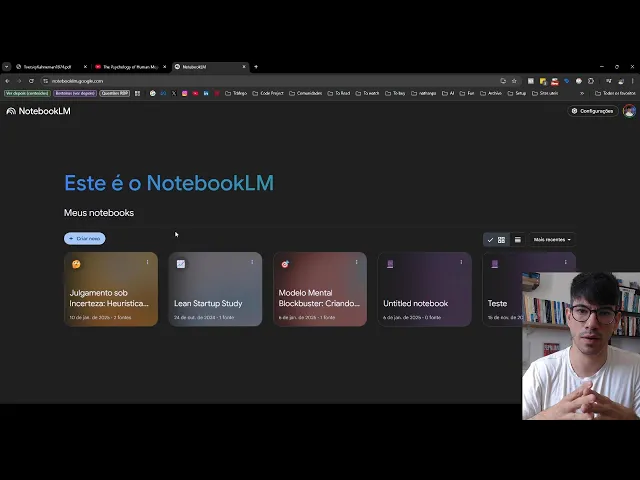
Task: Open the green Ver depois bookmark
Action: (27, 93)
